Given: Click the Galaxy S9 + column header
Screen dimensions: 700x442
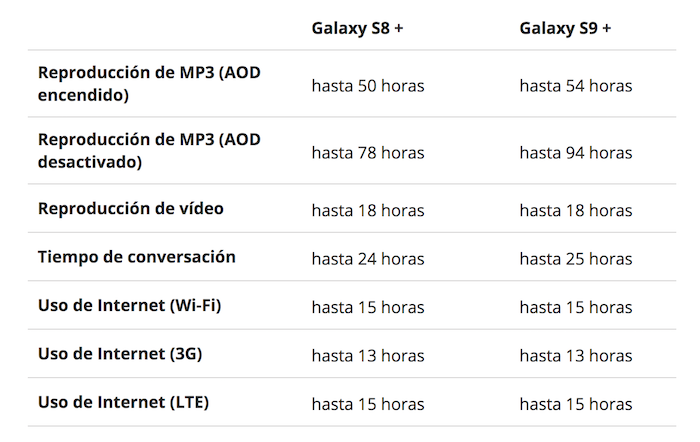Looking at the screenshot, I should 565,28.
